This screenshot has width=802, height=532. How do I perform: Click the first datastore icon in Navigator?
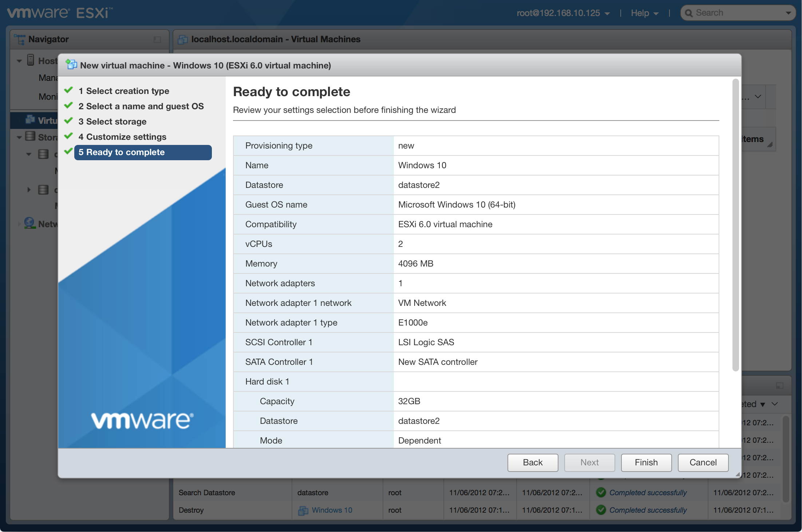[x=43, y=154]
